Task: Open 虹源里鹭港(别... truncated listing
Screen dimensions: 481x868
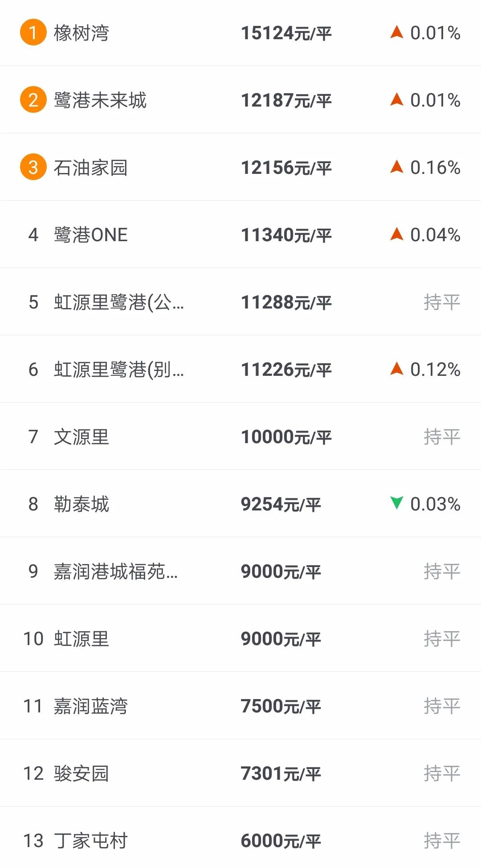Action: click(x=118, y=370)
